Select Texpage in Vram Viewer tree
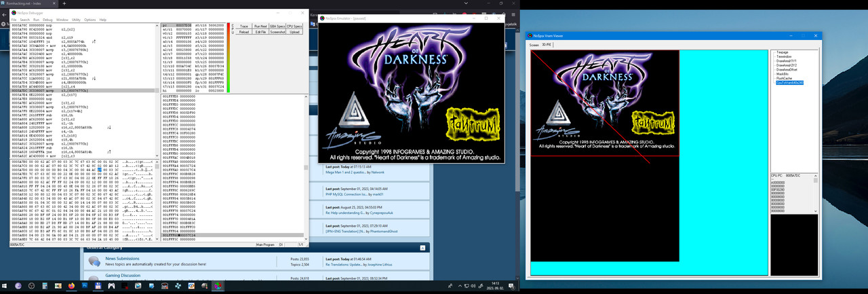The width and height of the screenshot is (868, 294). (x=782, y=52)
